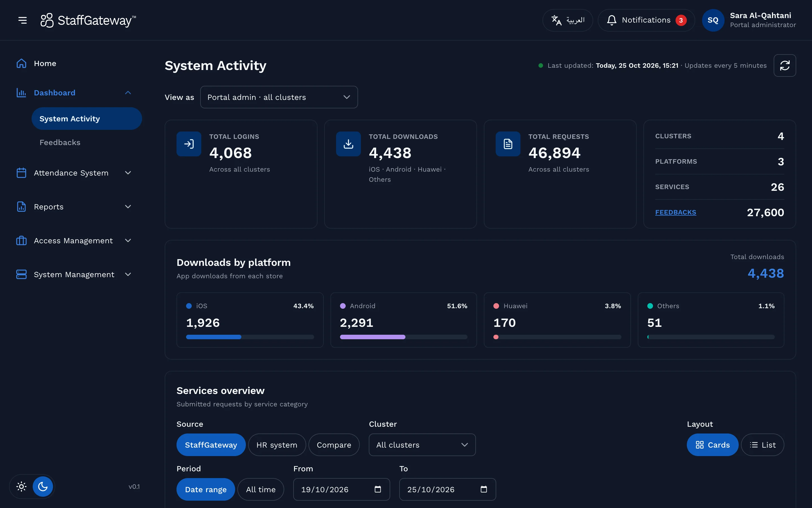This screenshot has width=812, height=508.
Task: Expand Access Management chevron
Action: click(128, 240)
